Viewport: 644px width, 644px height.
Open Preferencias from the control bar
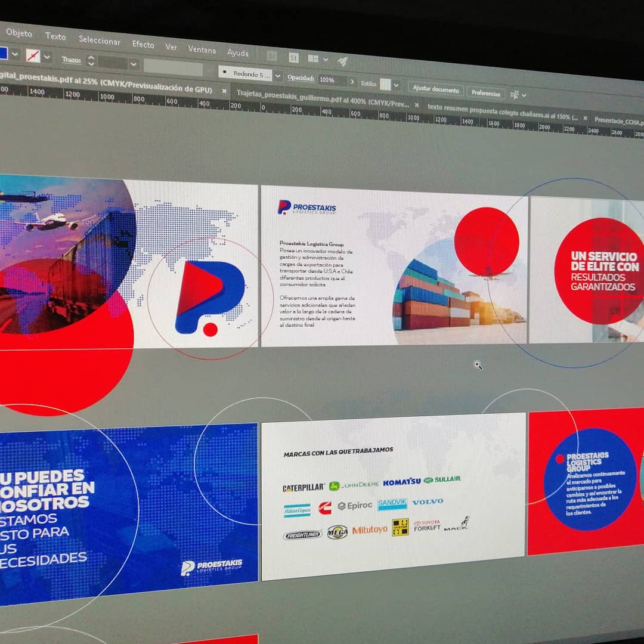pos(486,94)
